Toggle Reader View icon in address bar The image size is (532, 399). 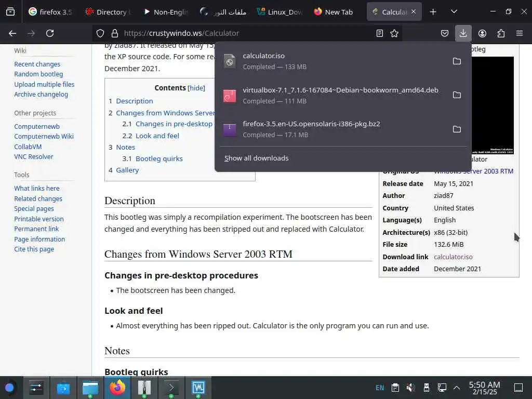tap(380, 33)
